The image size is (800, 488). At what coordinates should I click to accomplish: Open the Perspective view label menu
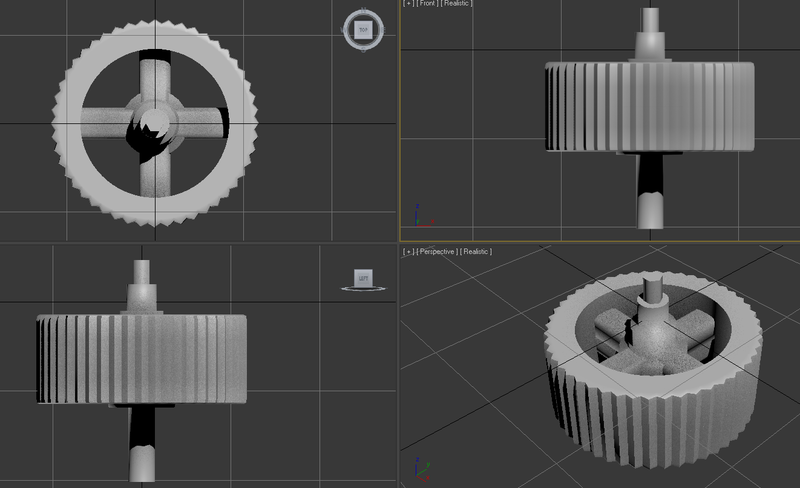(435, 252)
